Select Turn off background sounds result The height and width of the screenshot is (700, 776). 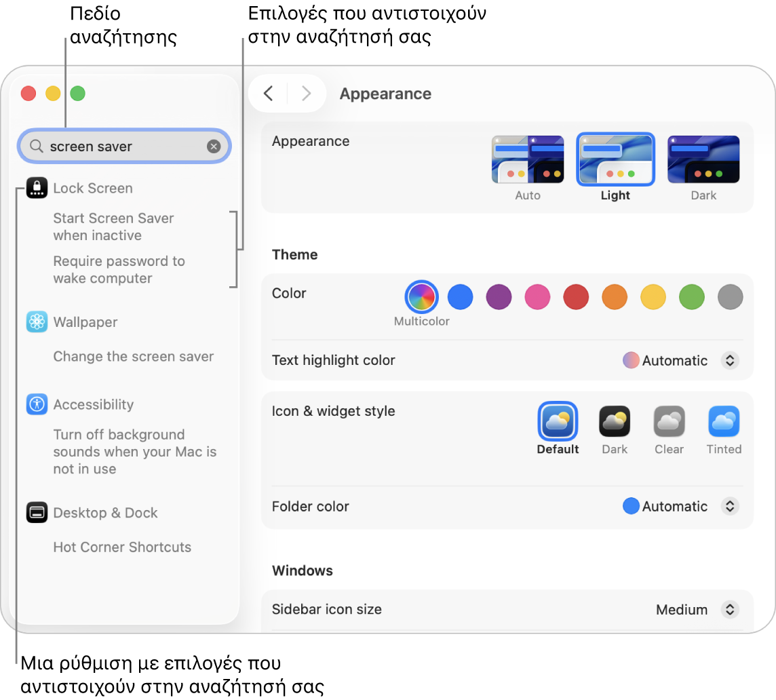(x=134, y=452)
